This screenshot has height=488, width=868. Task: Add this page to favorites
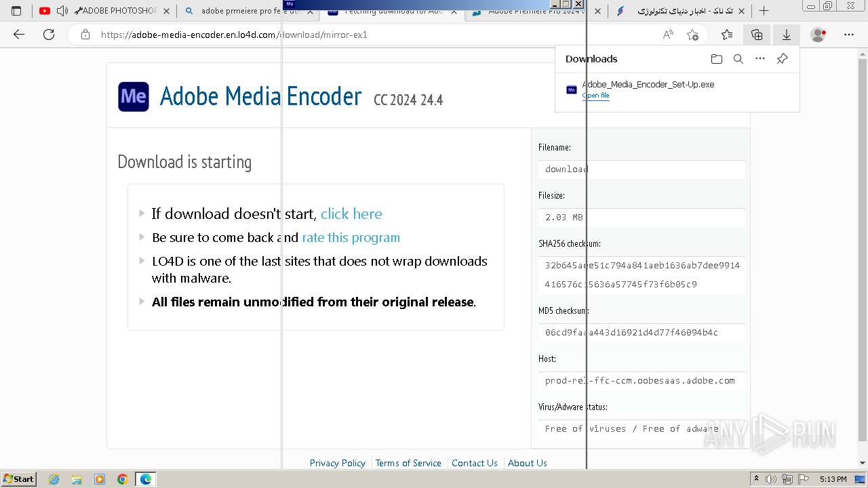click(x=692, y=35)
